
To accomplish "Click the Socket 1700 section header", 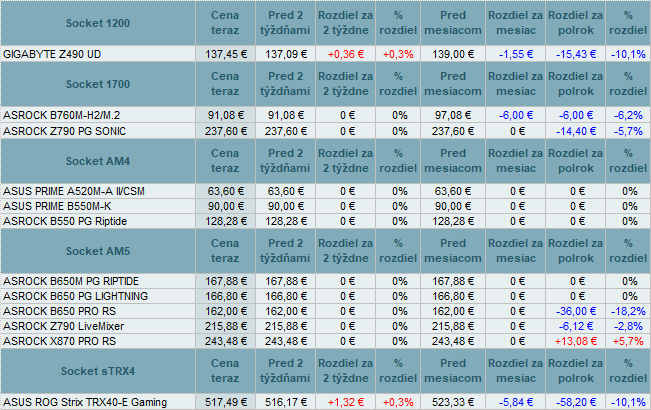I will click(x=98, y=84).
